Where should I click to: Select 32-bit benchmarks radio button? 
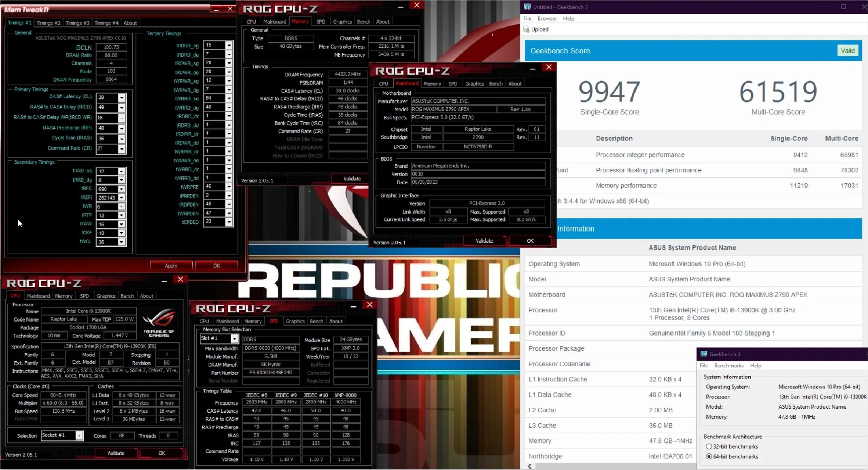click(x=709, y=446)
